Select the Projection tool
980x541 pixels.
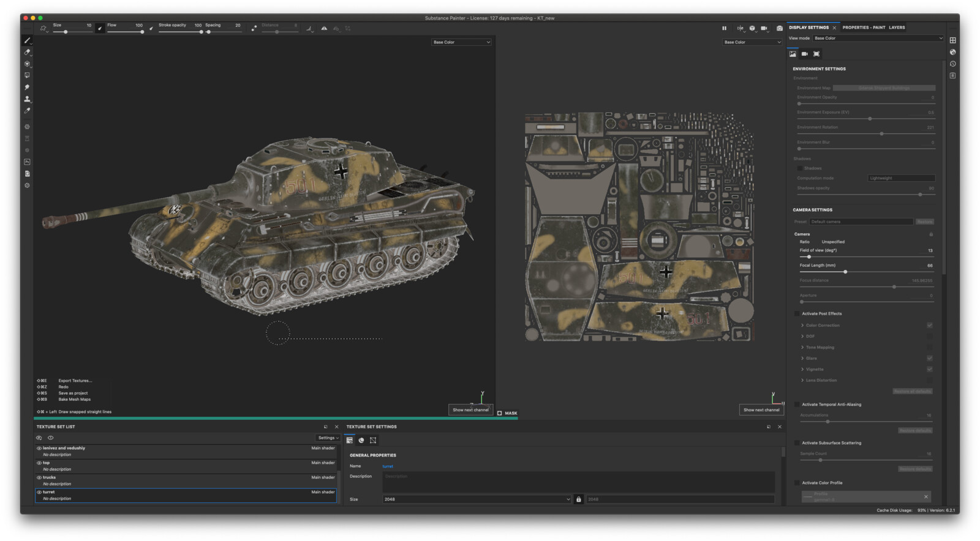tap(27, 64)
